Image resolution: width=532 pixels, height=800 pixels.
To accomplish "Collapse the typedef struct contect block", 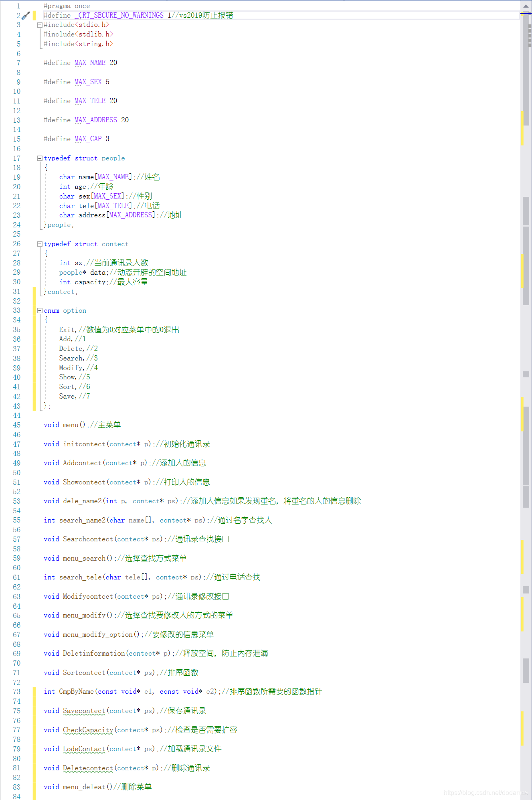I will [40, 244].
